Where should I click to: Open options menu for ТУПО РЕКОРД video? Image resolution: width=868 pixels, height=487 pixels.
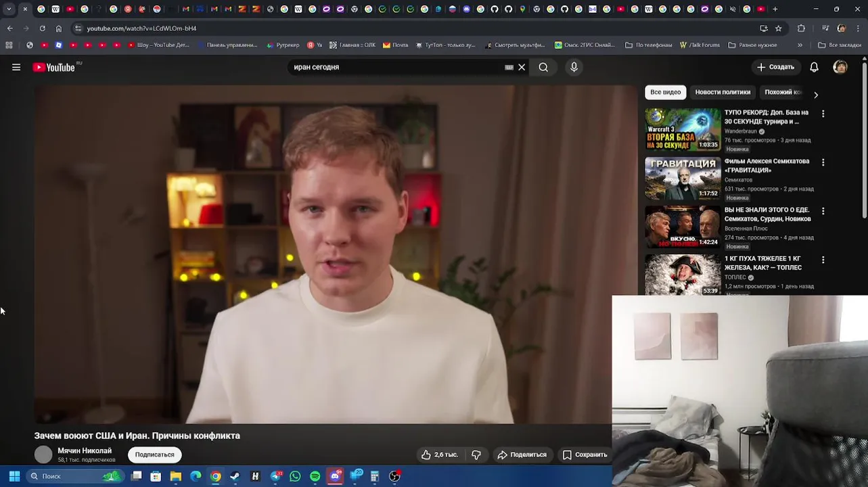[823, 114]
